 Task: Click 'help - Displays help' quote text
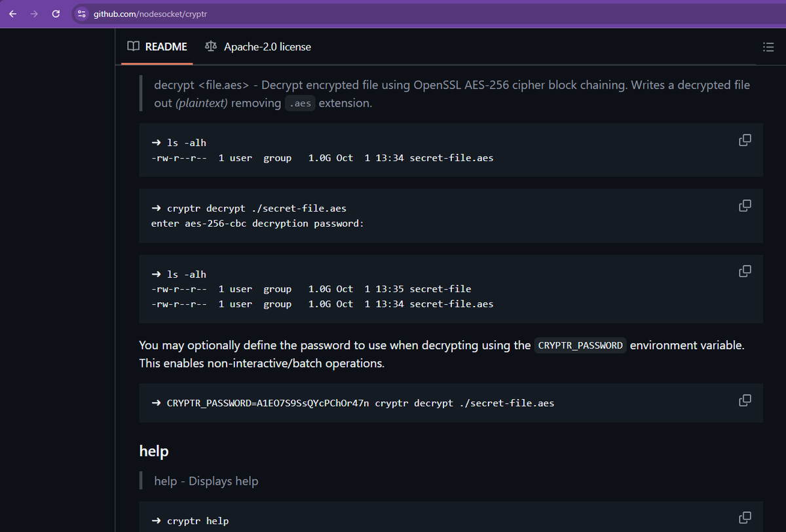pyautogui.click(x=206, y=481)
